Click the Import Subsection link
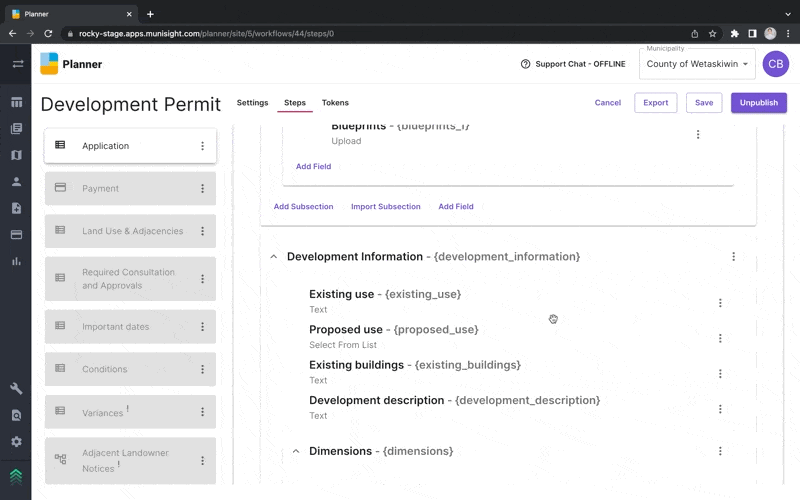This screenshot has height=500, width=800. pyautogui.click(x=385, y=207)
